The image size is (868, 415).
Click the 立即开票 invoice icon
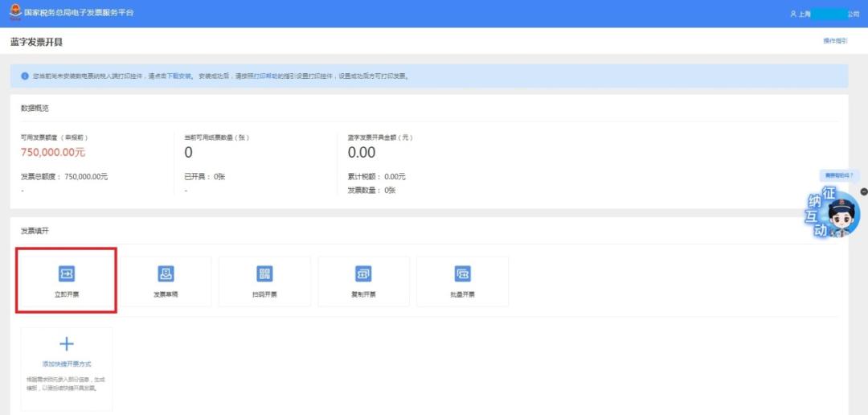tap(67, 274)
